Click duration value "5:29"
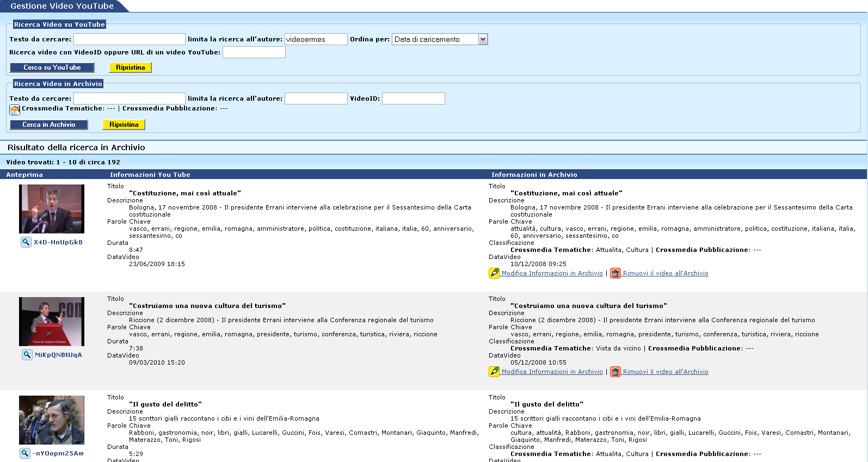This screenshot has height=462, width=868. 136,454
